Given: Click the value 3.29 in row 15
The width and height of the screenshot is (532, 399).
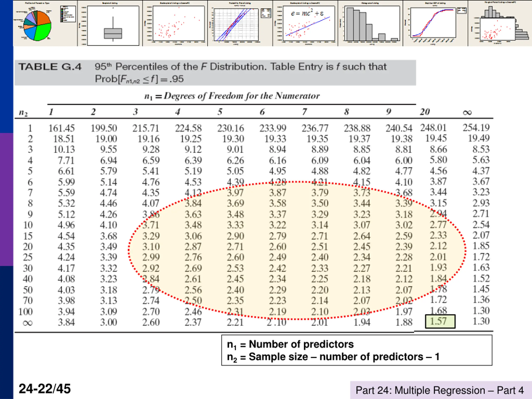Looking at the screenshot, I should coord(151,236).
